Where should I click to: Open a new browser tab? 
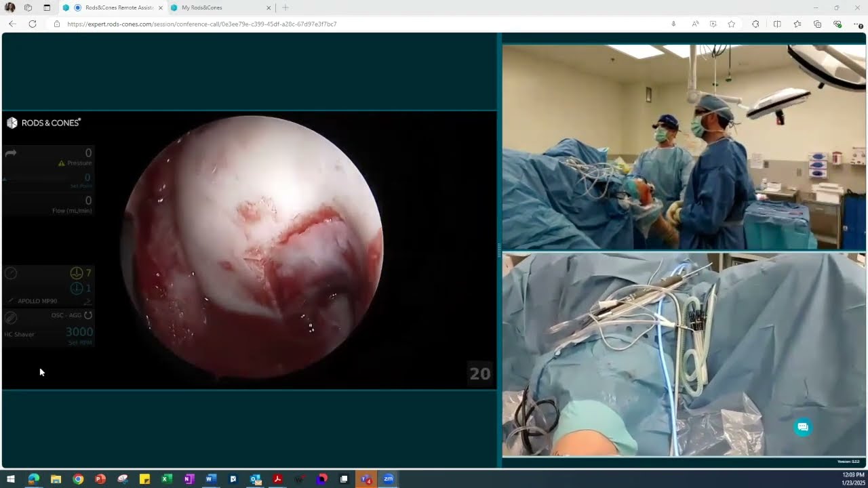click(x=285, y=7)
